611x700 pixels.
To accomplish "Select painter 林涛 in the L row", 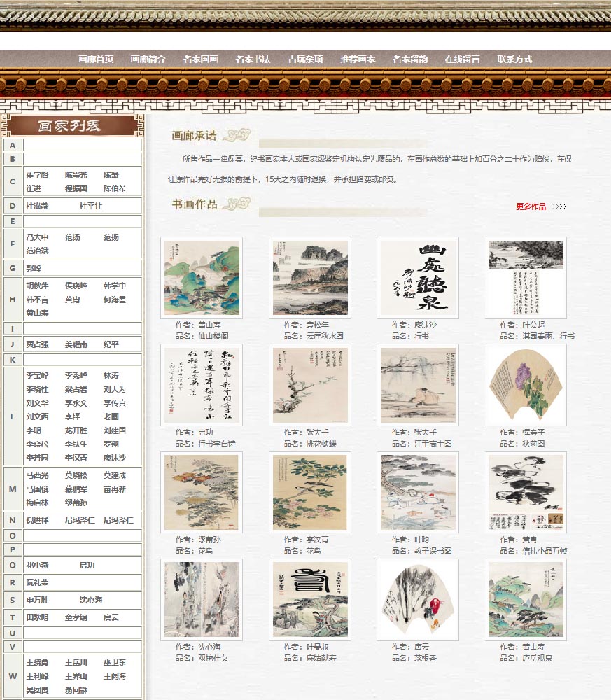I will click(111, 375).
